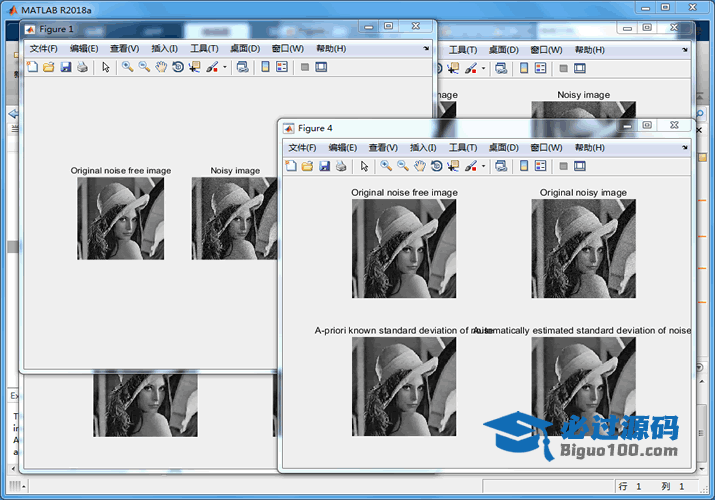Open 工具(T) menu in Figure 4

tap(463, 147)
